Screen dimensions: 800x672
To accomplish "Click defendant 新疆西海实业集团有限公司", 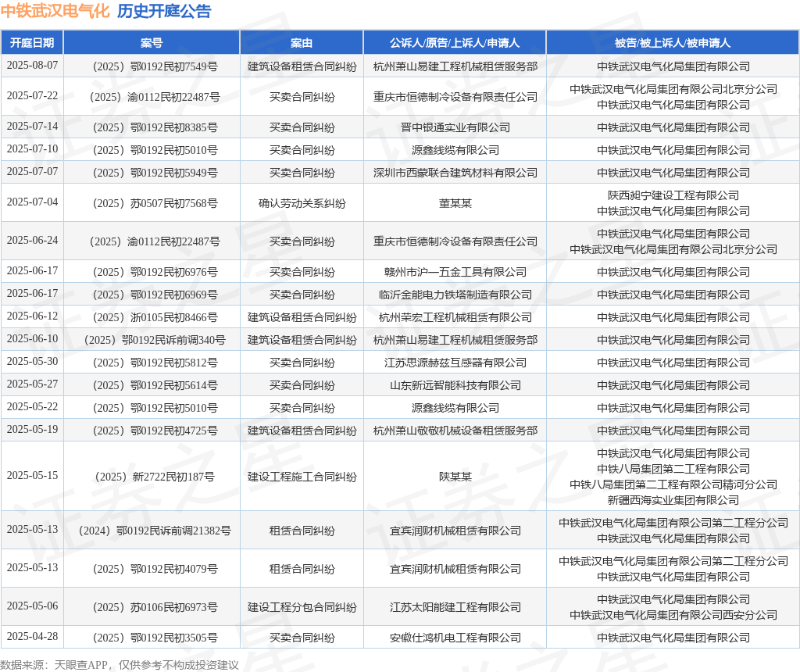I will (673, 500).
